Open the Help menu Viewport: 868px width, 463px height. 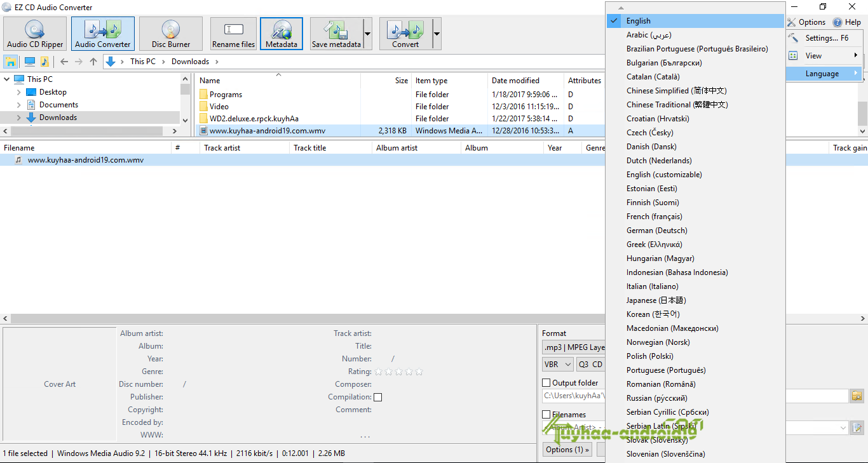[x=847, y=22]
